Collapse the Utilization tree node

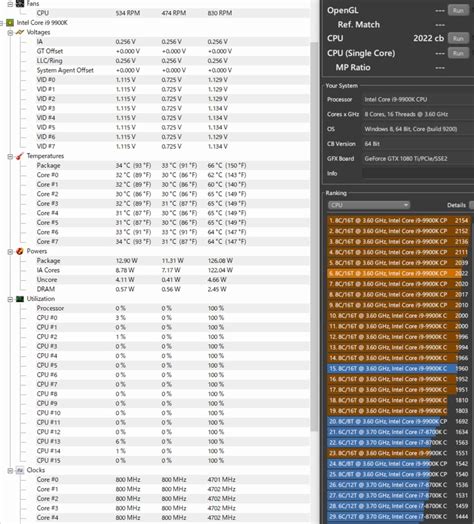tap(10, 299)
